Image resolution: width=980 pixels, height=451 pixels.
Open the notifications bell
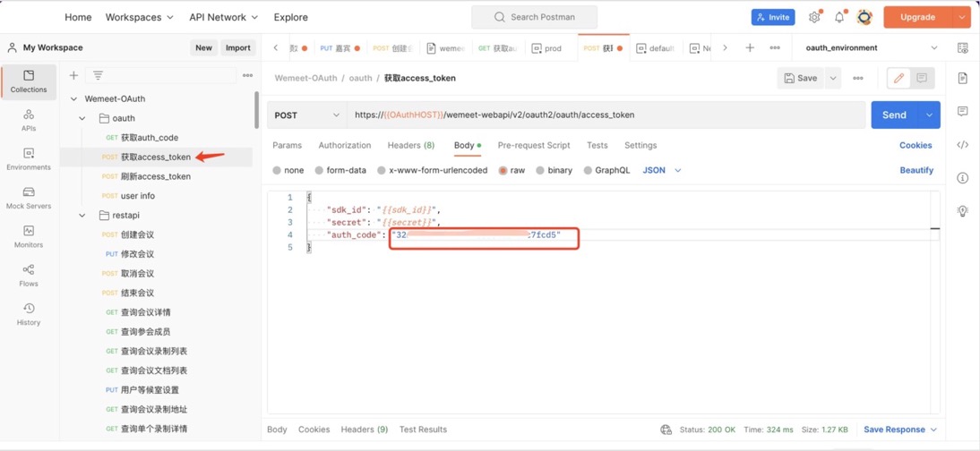point(839,18)
